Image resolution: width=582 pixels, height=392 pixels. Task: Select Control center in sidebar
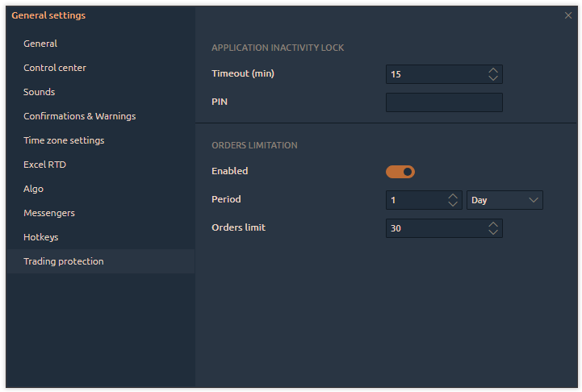[55, 68]
